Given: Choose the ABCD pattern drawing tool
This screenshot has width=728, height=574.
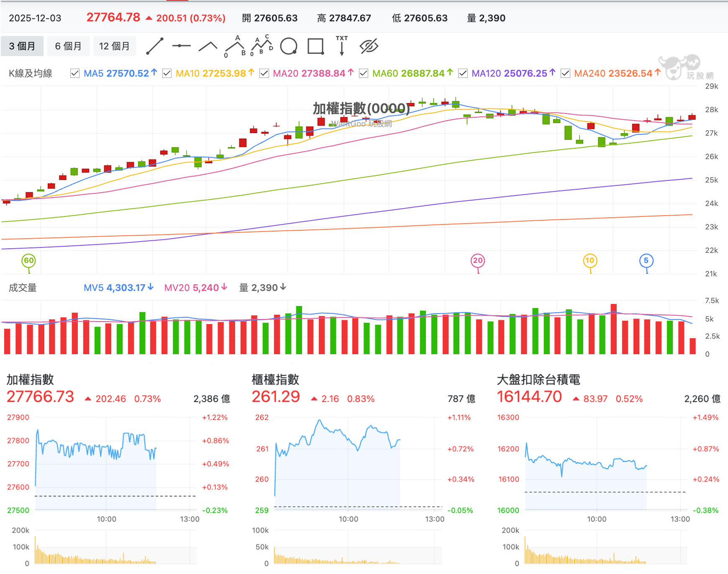Looking at the screenshot, I should [x=261, y=45].
